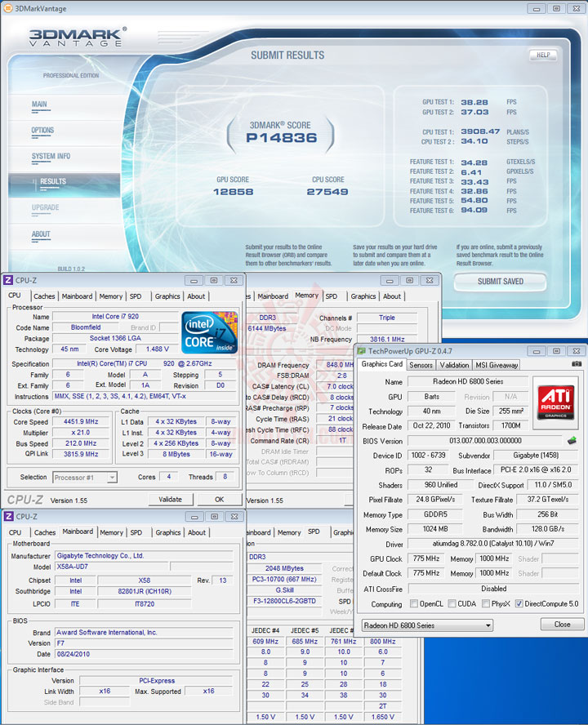The image size is (588, 725).
Task: Click the P14836 3DMark score
Action: 281,138
